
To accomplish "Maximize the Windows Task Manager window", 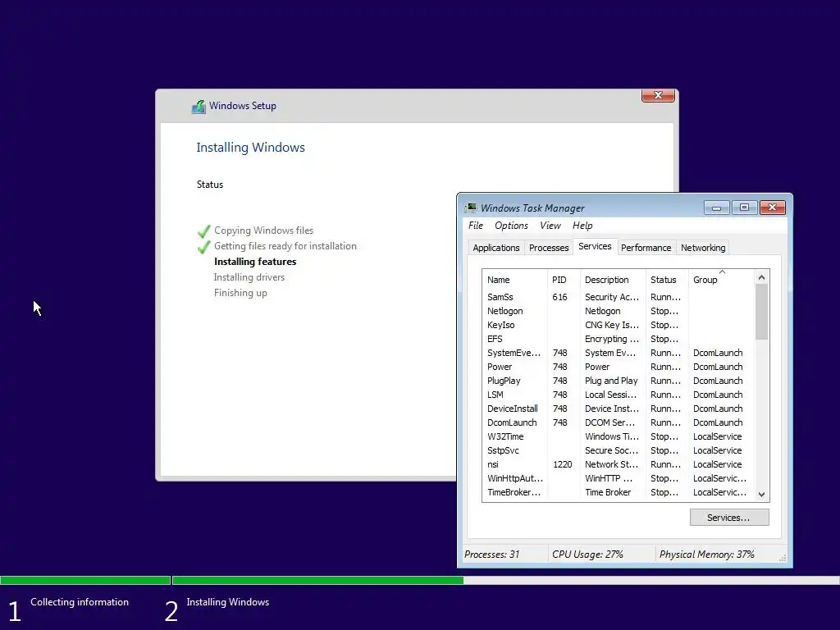I will click(x=744, y=208).
